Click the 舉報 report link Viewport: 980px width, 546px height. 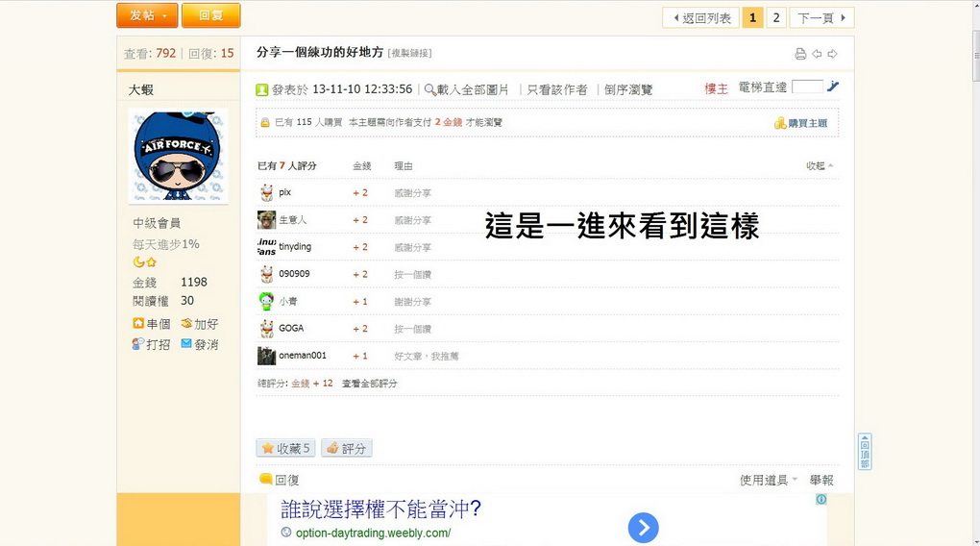point(821,480)
